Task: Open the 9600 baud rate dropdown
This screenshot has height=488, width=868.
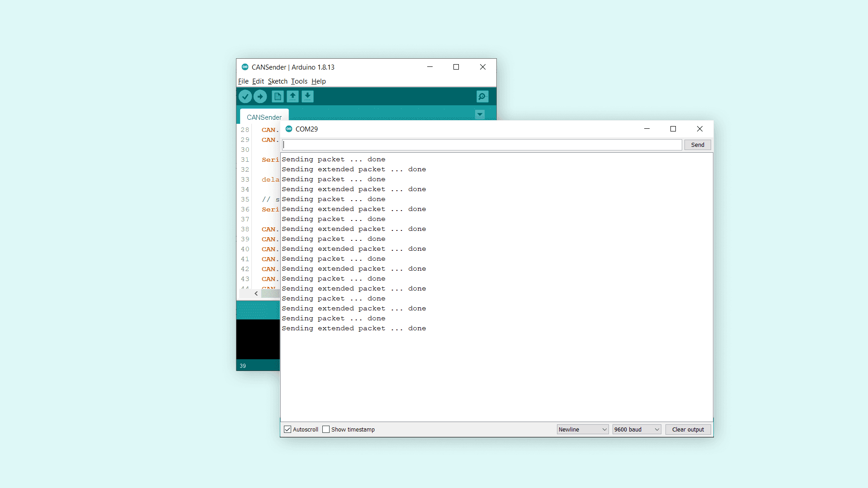Action: tap(637, 429)
